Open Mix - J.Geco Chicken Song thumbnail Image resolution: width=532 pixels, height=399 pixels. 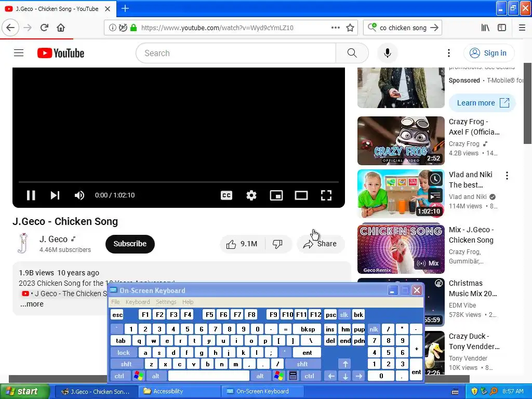point(401,248)
